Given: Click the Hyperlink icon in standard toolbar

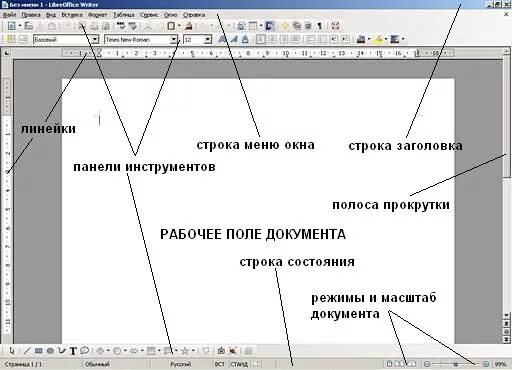Looking at the screenshot, I should click(241, 26).
